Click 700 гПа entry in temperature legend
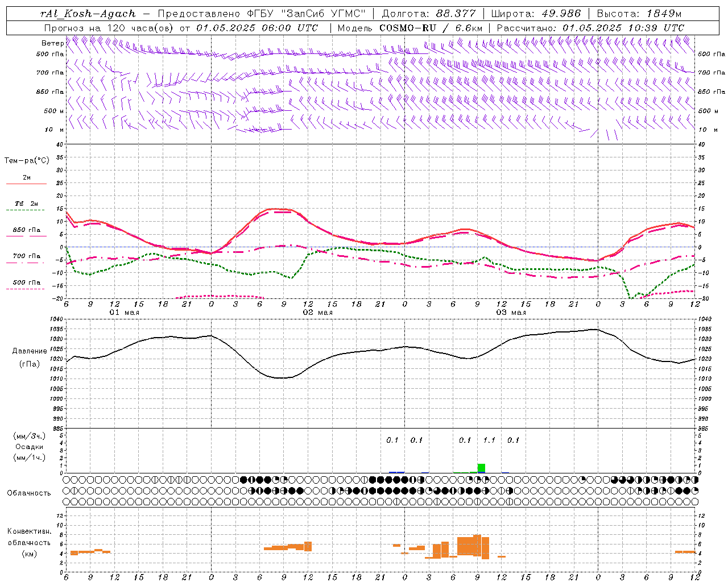Viewport: 728px width, 582px height. pos(27,256)
